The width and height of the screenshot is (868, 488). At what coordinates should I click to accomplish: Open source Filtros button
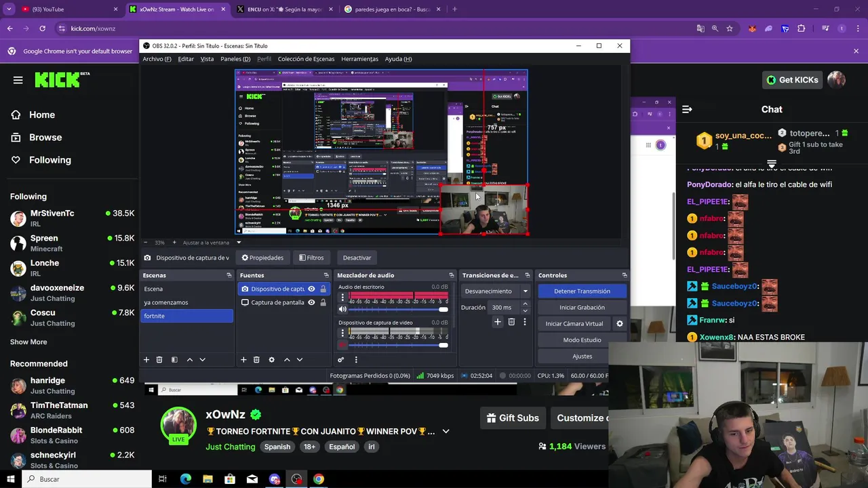pos(311,258)
